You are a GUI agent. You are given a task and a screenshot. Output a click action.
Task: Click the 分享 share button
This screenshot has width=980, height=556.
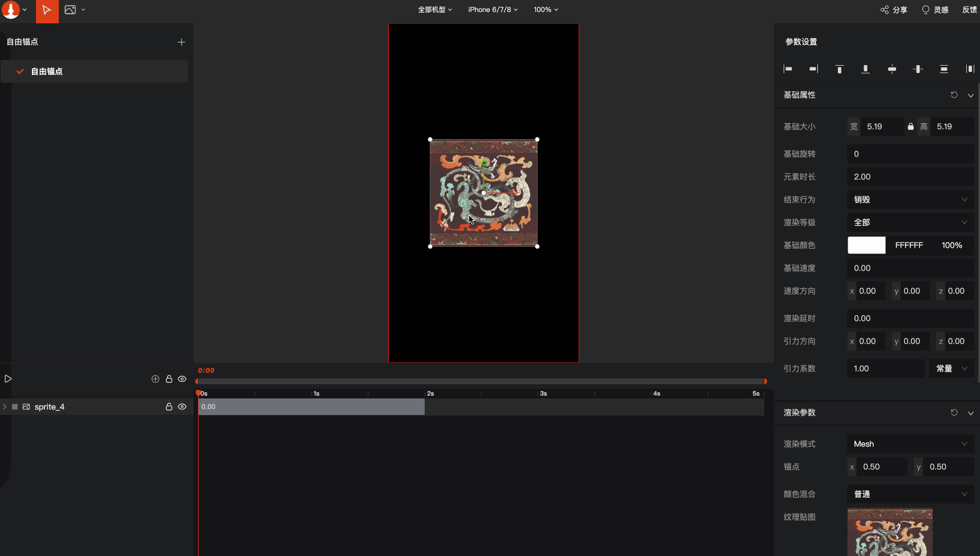pos(894,10)
